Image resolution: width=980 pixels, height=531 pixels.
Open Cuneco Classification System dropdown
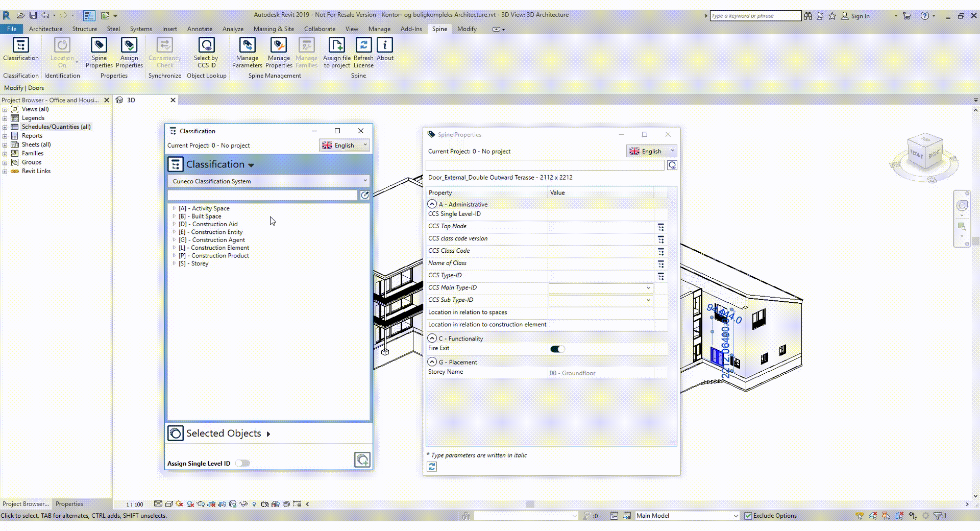pyautogui.click(x=268, y=181)
